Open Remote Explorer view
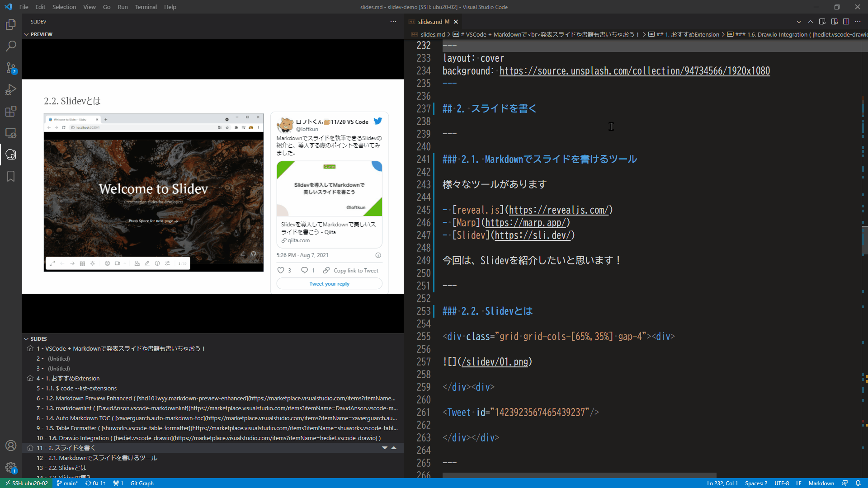The width and height of the screenshot is (868, 488). pos(11,133)
